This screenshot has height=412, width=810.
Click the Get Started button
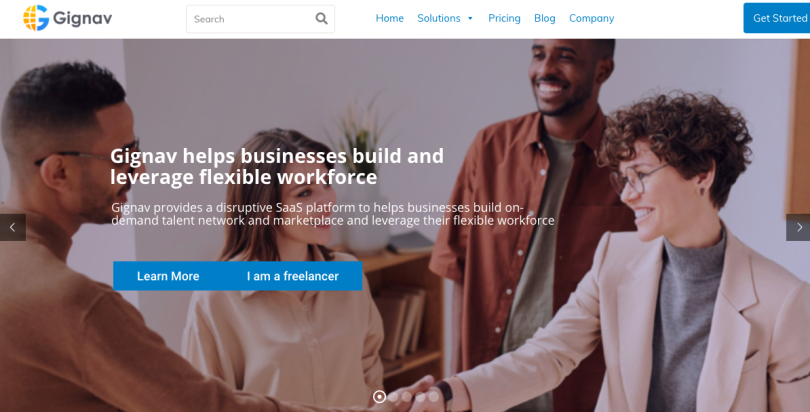point(777,18)
